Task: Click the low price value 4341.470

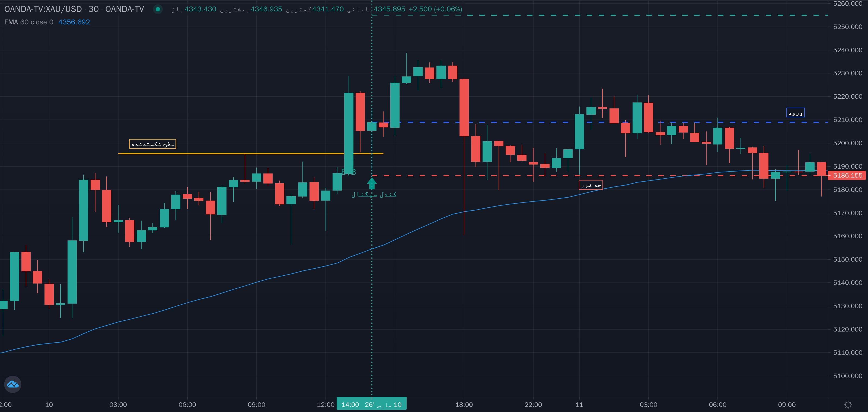Action: [328, 9]
